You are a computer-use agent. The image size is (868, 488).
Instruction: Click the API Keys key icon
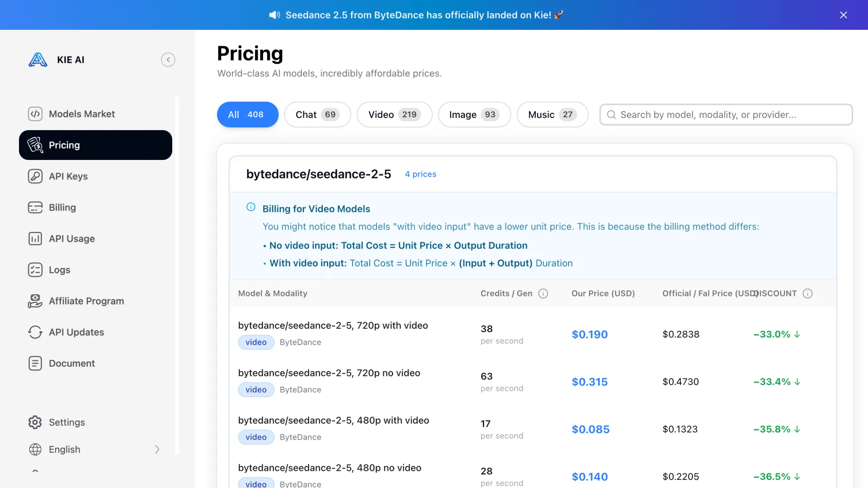(x=35, y=176)
